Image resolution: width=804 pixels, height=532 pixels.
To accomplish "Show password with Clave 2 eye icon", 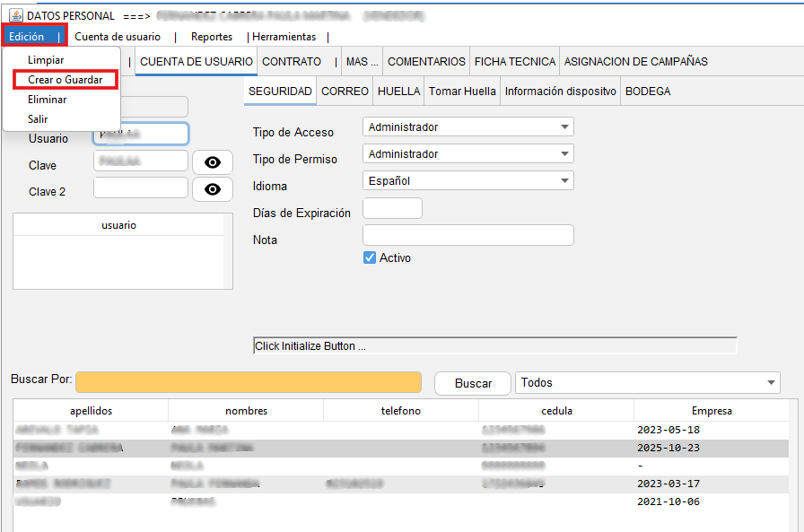I will [x=213, y=189].
